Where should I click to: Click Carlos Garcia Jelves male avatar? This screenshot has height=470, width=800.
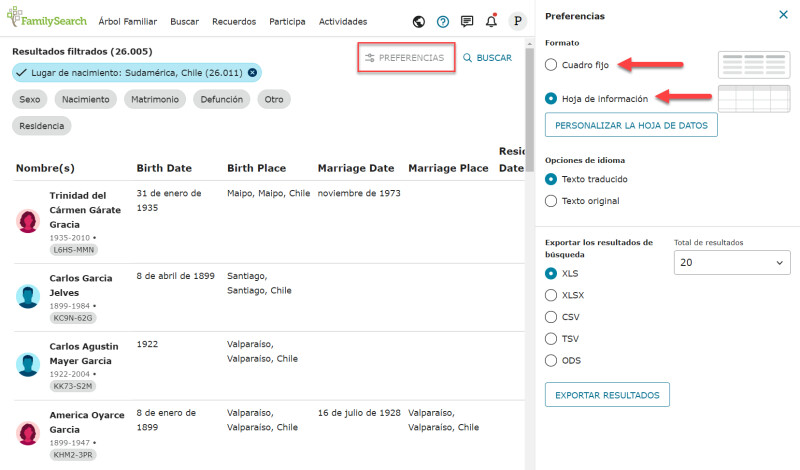pyautogui.click(x=28, y=296)
